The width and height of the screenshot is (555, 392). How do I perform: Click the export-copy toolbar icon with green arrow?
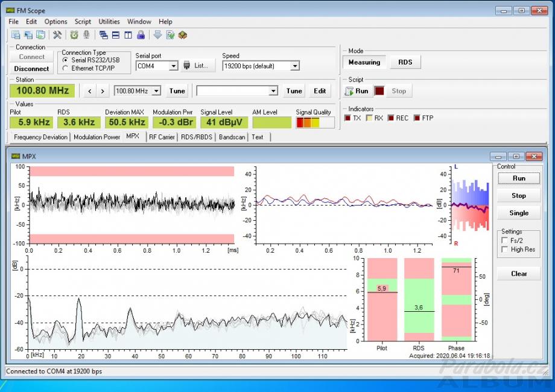point(41,35)
